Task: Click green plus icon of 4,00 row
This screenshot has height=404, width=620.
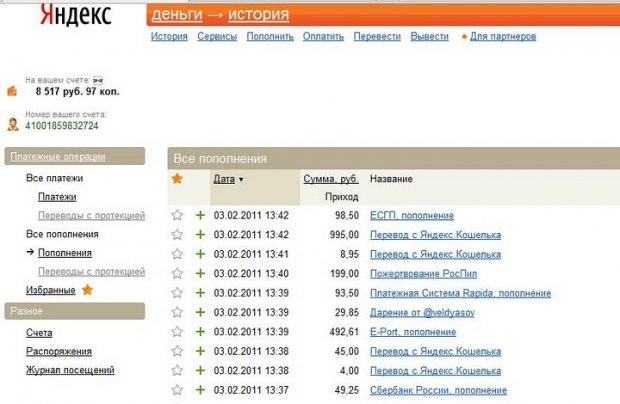Action: (x=200, y=370)
